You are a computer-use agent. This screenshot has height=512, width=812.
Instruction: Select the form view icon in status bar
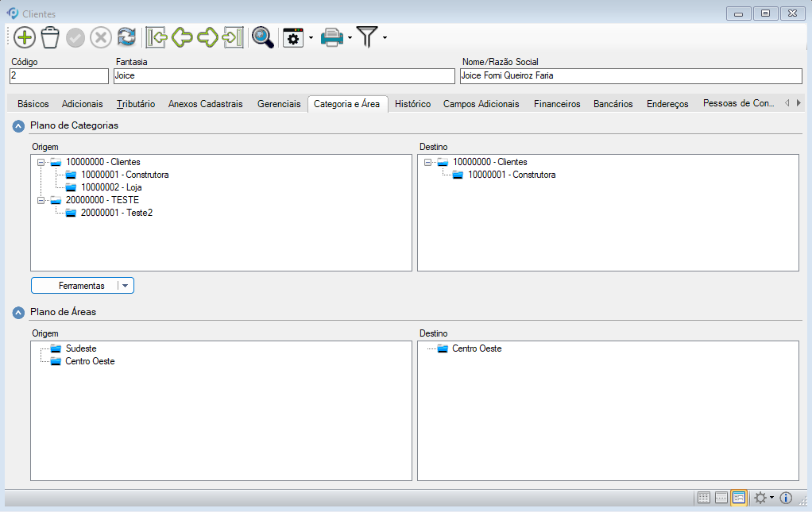(739, 498)
